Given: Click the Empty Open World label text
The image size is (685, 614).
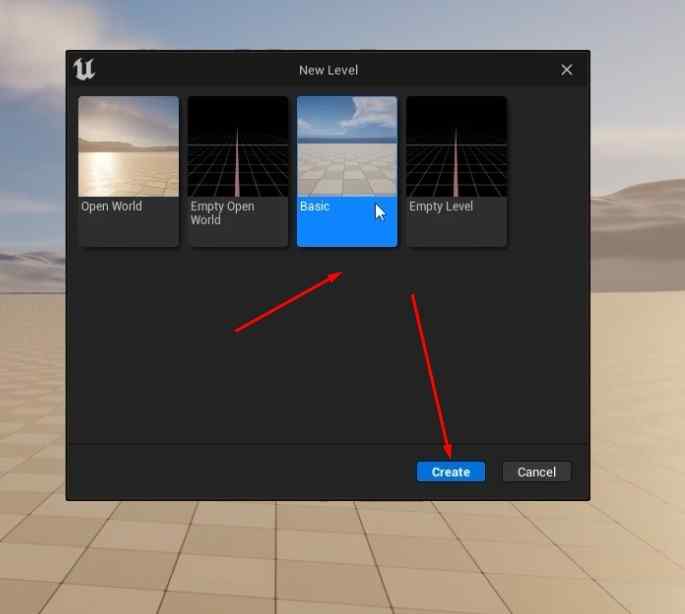Looking at the screenshot, I should click(222, 213).
